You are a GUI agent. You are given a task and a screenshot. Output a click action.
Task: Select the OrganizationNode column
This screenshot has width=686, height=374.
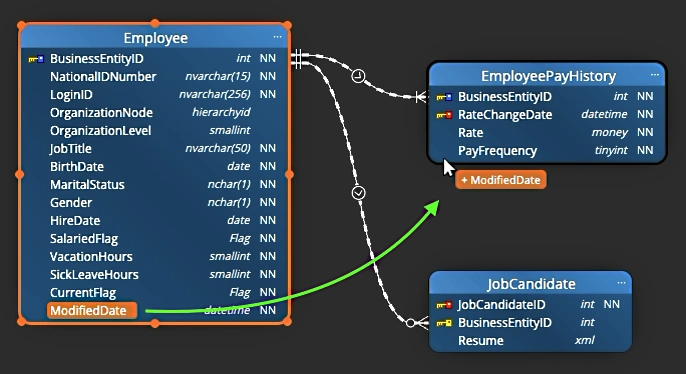(x=102, y=112)
